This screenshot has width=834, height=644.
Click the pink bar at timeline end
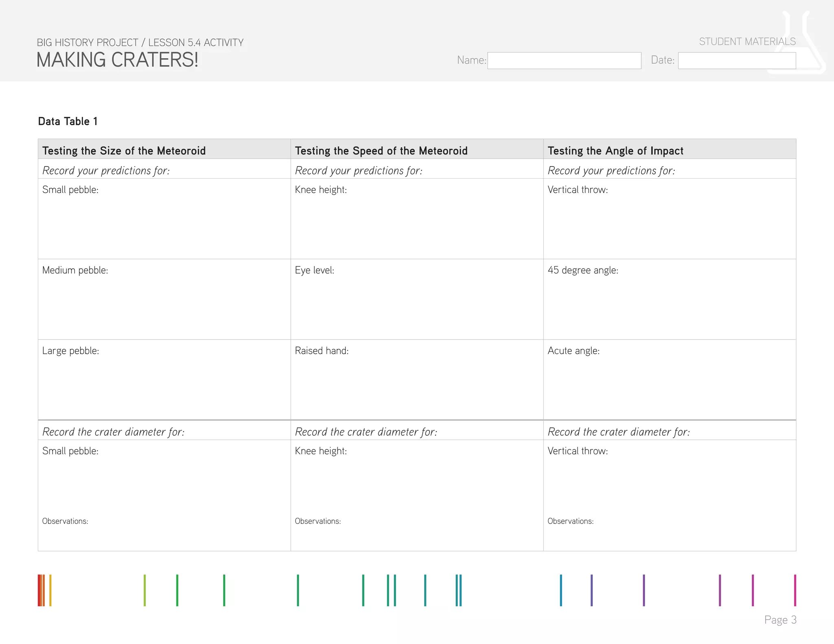[x=795, y=590]
